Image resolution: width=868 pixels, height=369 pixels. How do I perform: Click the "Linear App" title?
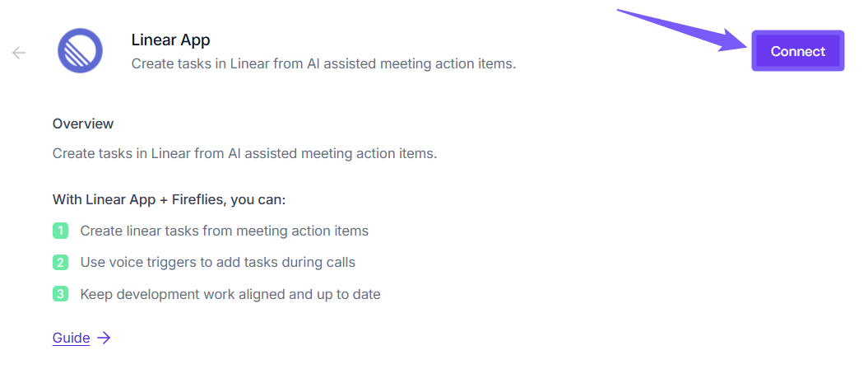[170, 40]
